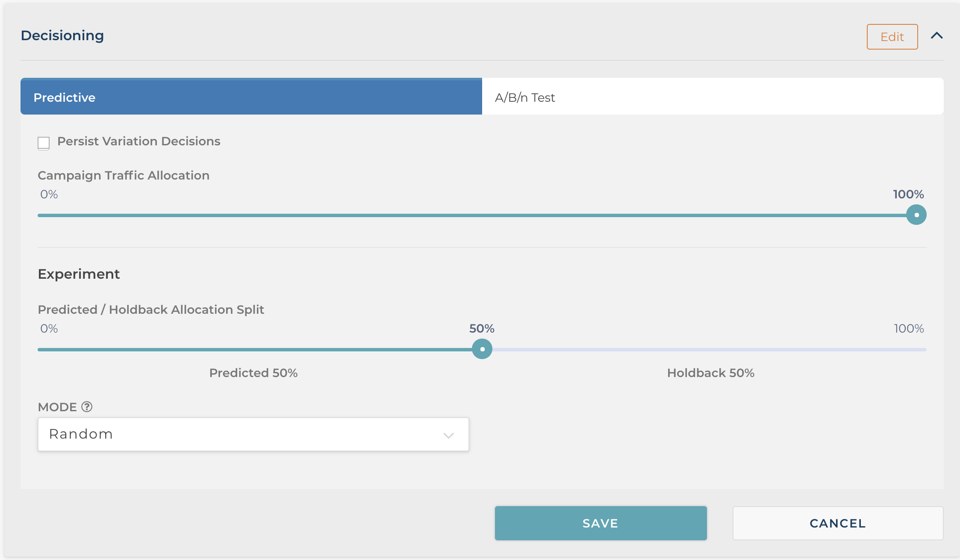This screenshot has height=560, width=960.
Task: Click the down arrow in the Random combo box
Action: click(x=448, y=436)
